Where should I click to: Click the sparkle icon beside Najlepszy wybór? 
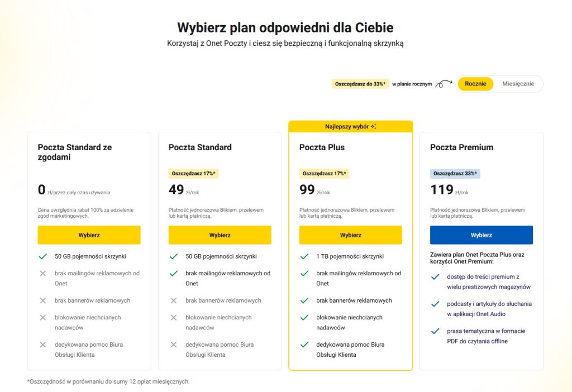(x=374, y=127)
